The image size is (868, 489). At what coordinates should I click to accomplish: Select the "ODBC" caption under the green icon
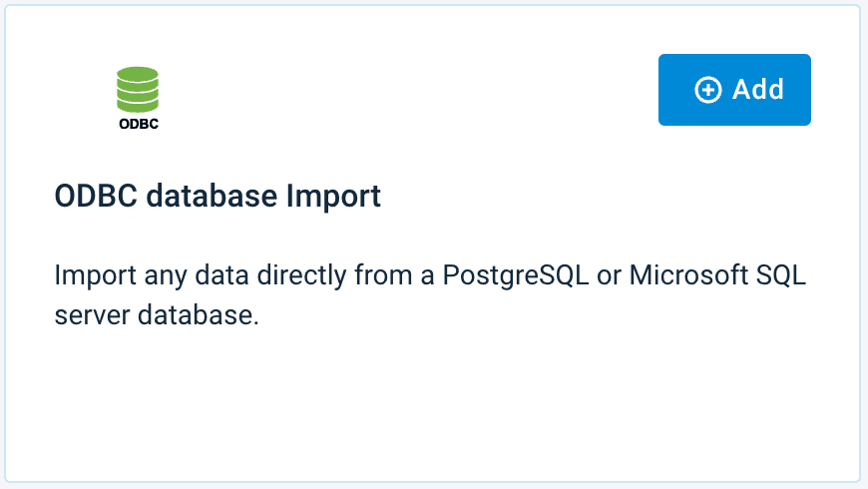click(x=138, y=125)
